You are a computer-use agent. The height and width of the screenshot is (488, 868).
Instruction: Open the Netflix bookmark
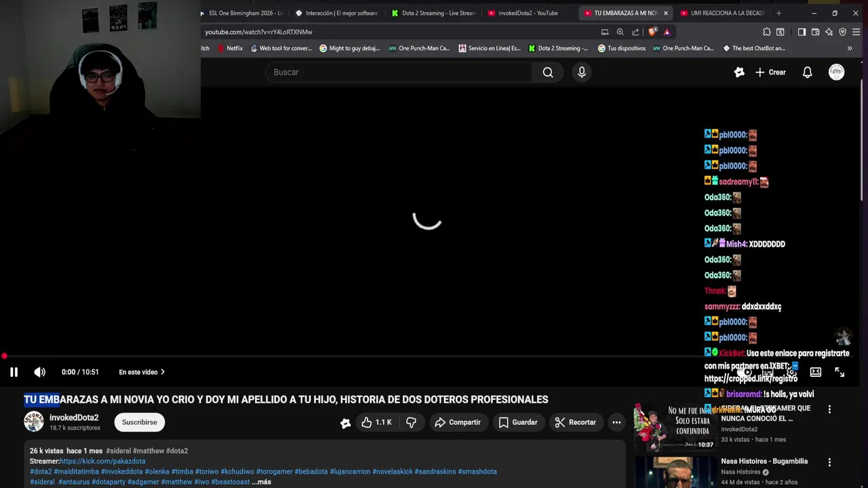230,48
